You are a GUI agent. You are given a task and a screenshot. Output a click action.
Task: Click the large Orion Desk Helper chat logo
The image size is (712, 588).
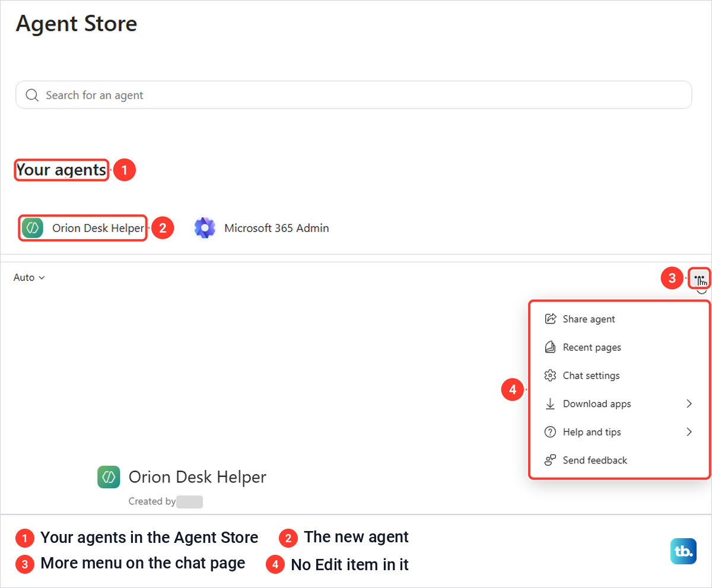[109, 477]
